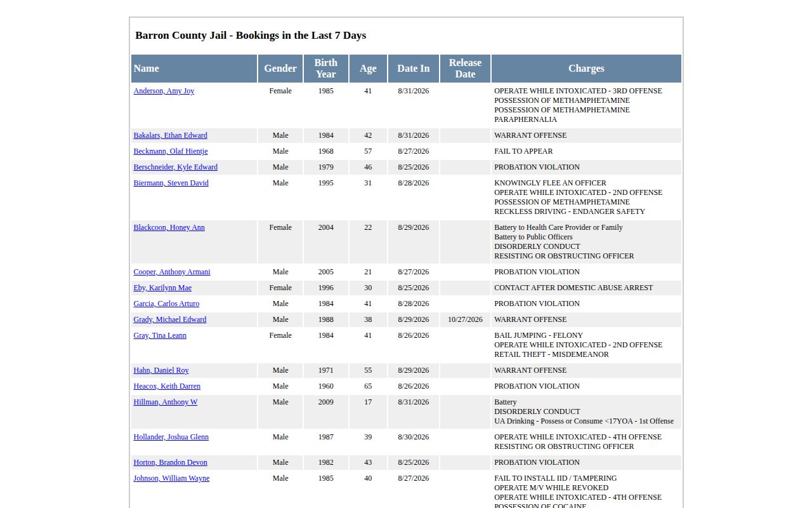
Task: Click 'FAIL TO APPEAR' charge text
Action: pyautogui.click(x=523, y=151)
